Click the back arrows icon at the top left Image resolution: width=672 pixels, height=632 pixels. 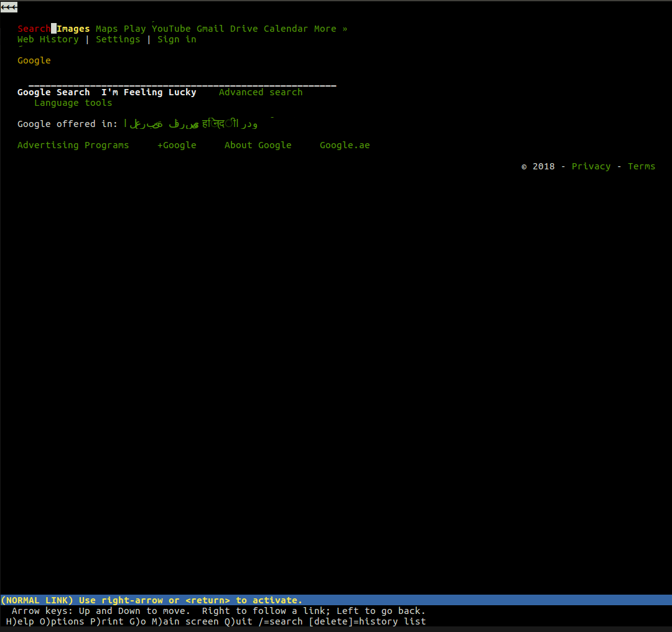pos(9,7)
